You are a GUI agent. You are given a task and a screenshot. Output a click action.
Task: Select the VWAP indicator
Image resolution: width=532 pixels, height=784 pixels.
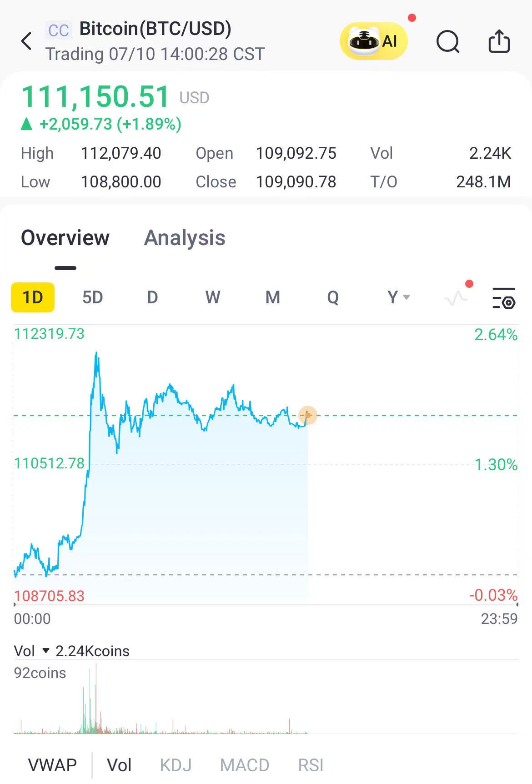click(52, 765)
